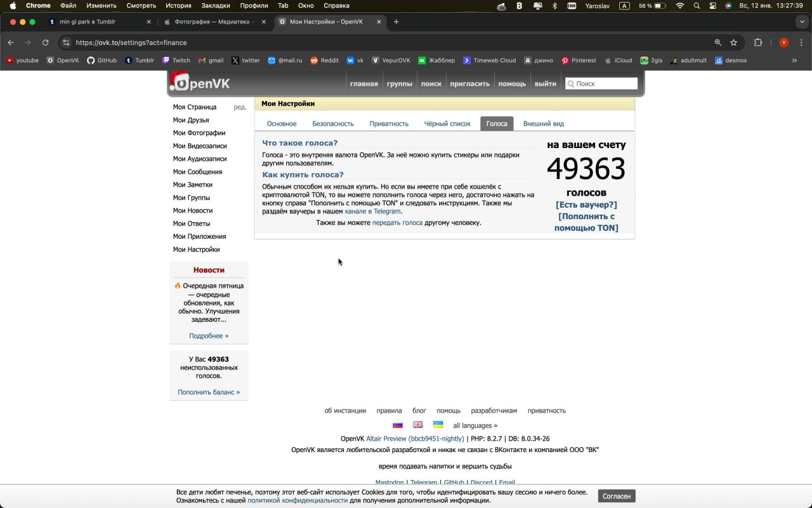Open the Timeweb Cloud bookmark

click(489, 60)
